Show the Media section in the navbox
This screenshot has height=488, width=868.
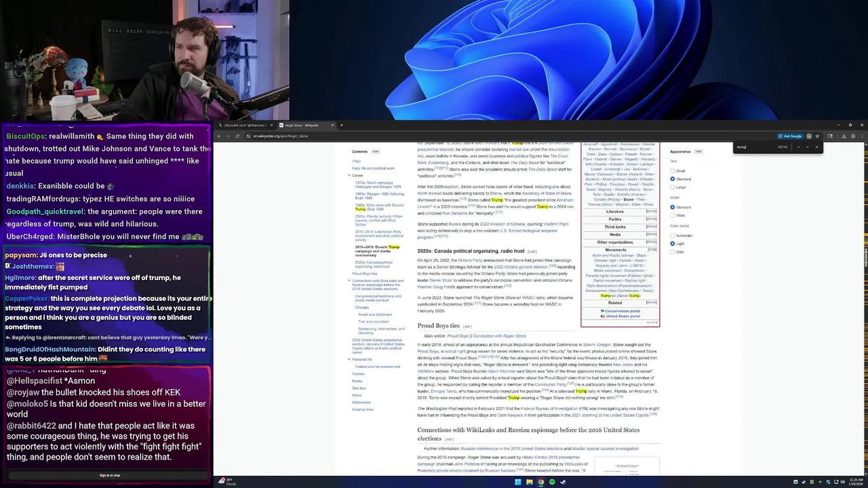(651, 235)
